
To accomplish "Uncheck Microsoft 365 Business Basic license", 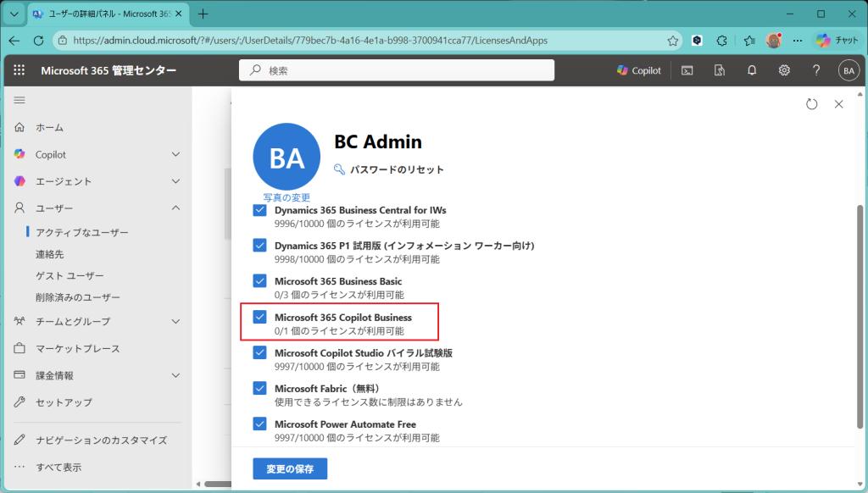I will click(260, 280).
